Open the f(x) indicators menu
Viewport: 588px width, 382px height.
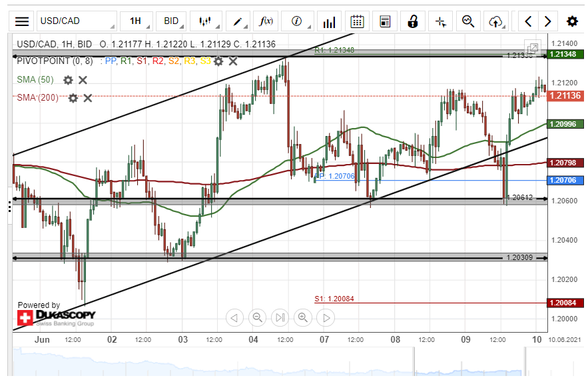(x=266, y=21)
